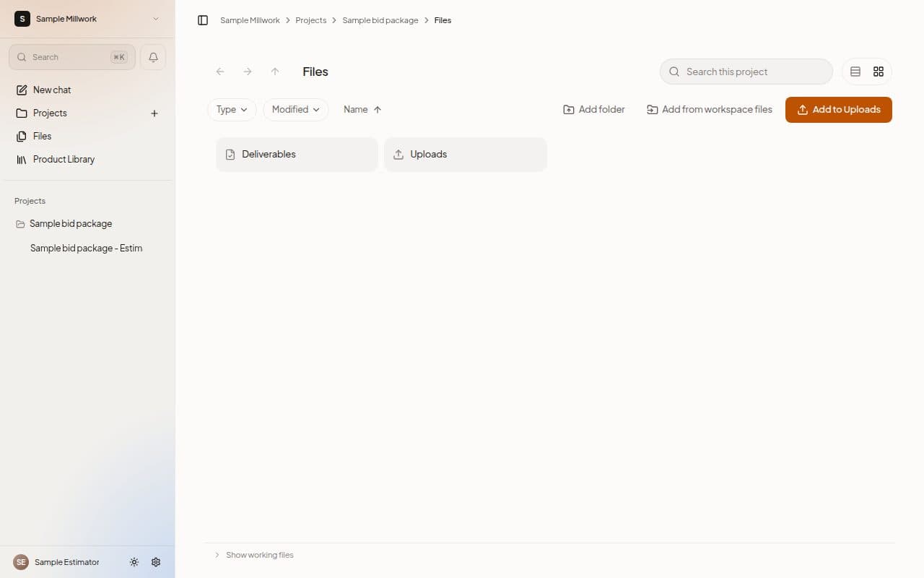Go forward with right arrow
Viewport: 924px width, 578px height.
pos(248,72)
